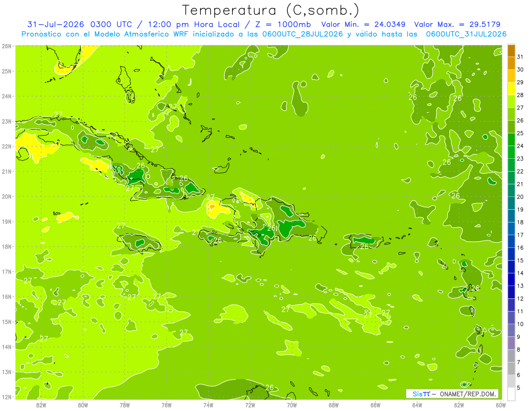Click the 80W longitude label

(83, 404)
